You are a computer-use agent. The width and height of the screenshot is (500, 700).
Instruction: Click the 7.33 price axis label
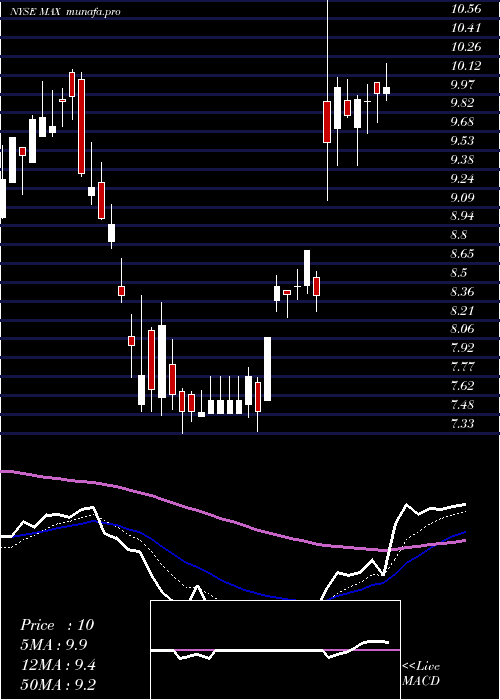click(x=462, y=423)
